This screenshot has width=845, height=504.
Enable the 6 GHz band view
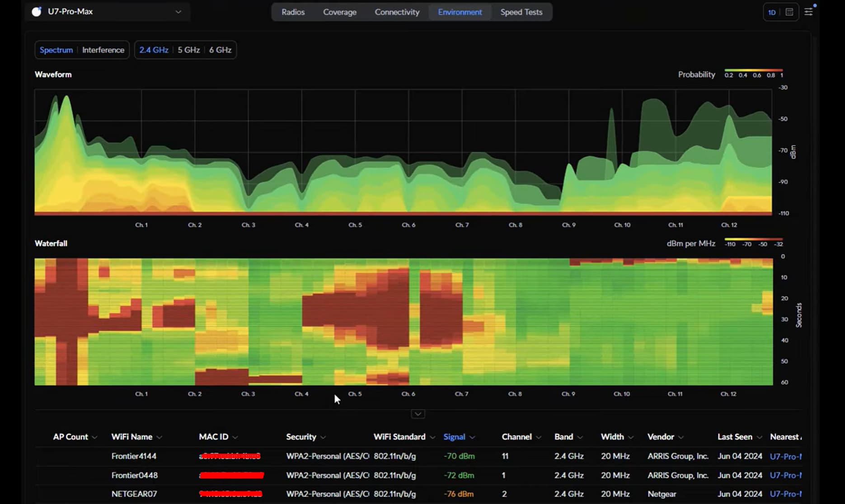(220, 50)
